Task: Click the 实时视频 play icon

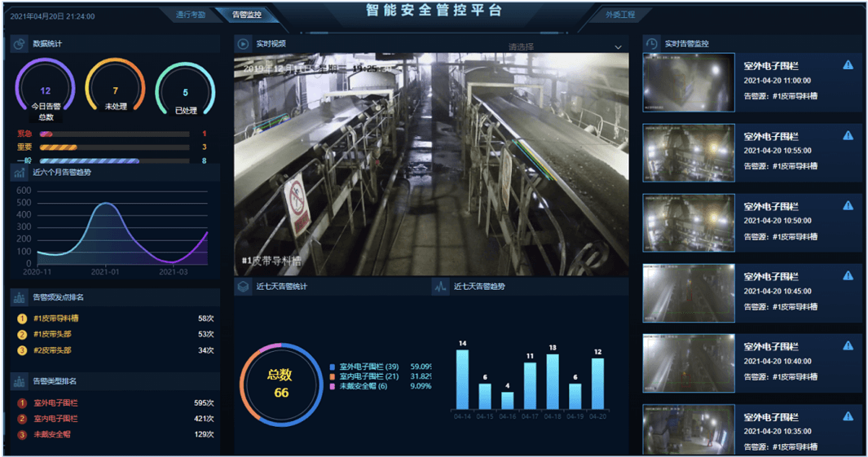Action: click(x=243, y=44)
